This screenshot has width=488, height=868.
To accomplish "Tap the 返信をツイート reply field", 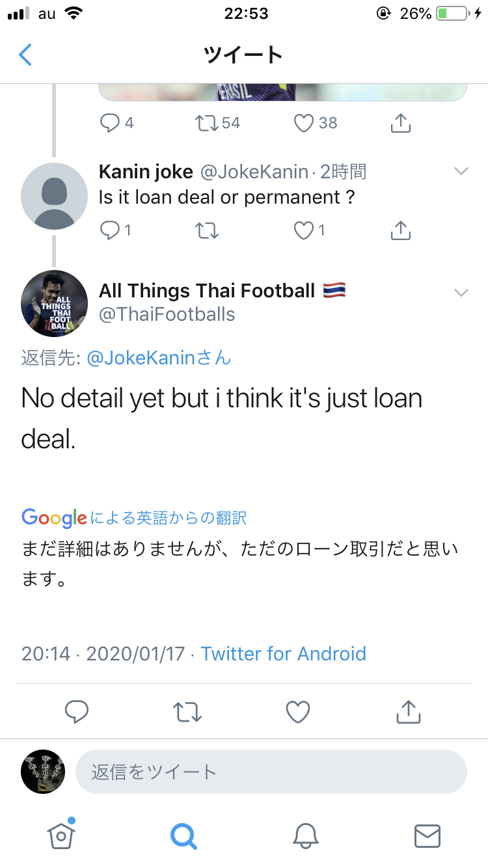I will (x=271, y=772).
